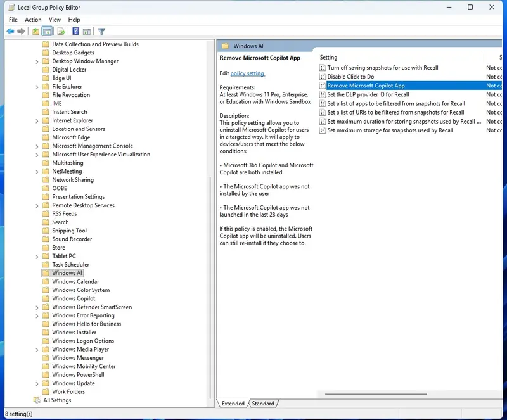The width and height of the screenshot is (507, 420).
Task: Switch to the Extended tab
Action: pos(233,404)
